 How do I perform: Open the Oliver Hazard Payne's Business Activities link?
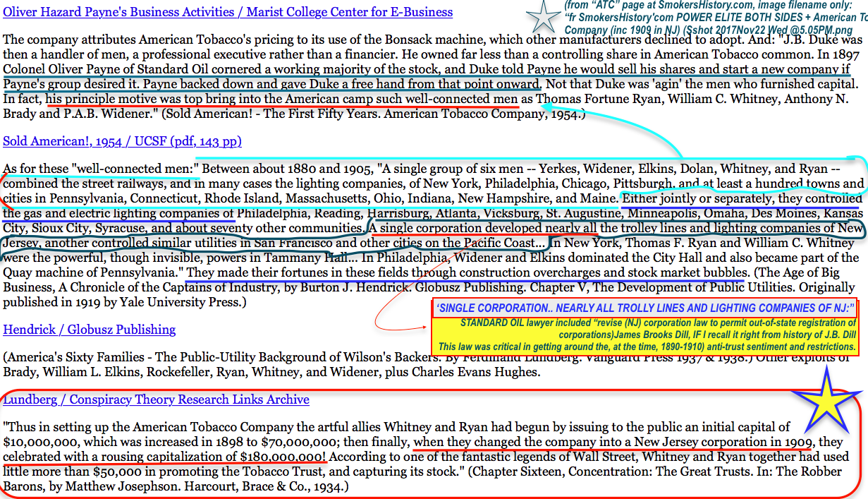(x=228, y=12)
